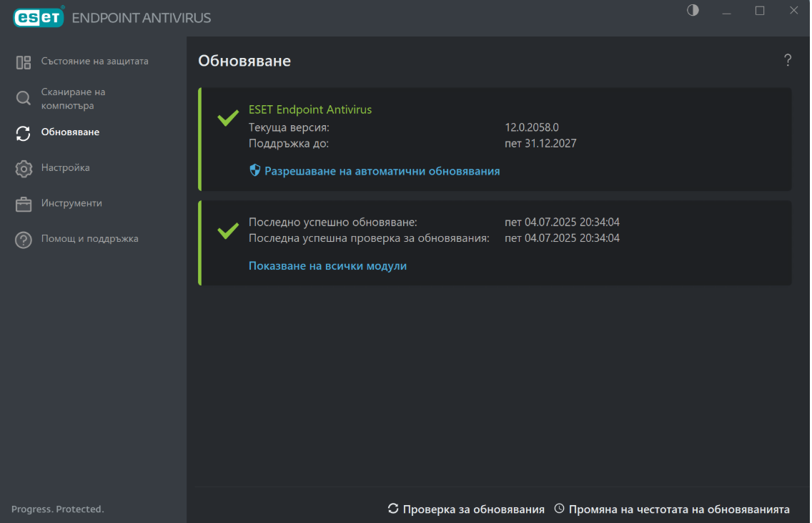This screenshot has height=523, width=812.
Task: Toggle the dark/light contrast theme icon
Action: (x=693, y=11)
